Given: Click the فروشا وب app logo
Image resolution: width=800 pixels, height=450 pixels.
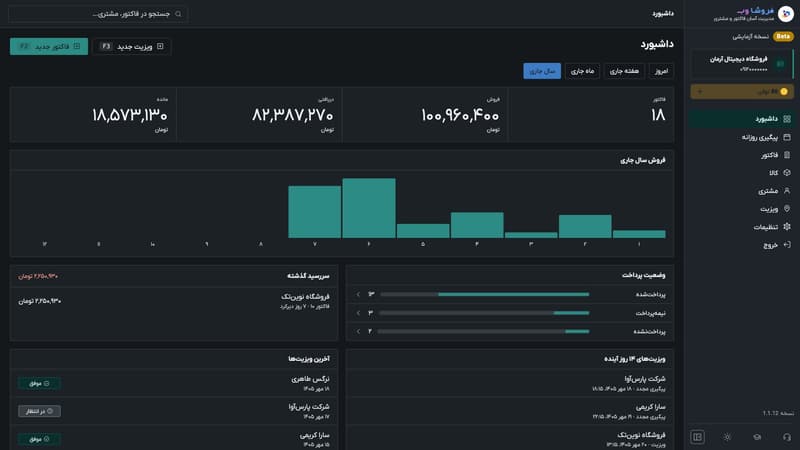Looking at the screenshot, I should pos(786,13).
